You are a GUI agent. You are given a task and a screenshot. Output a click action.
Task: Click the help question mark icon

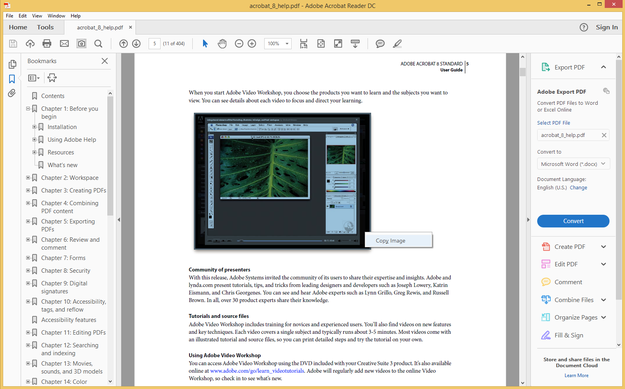tap(584, 27)
